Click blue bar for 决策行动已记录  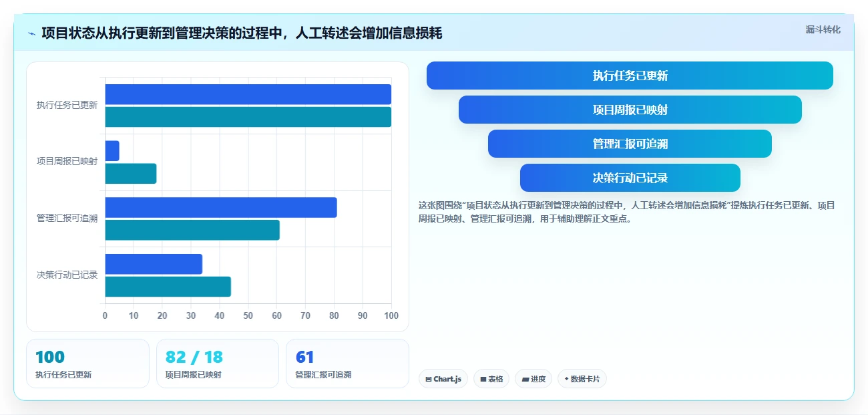(154, 264)
